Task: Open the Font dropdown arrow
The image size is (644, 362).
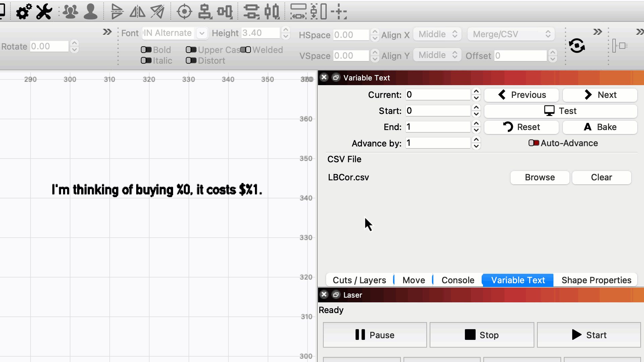Action: (x=202, y=33)
